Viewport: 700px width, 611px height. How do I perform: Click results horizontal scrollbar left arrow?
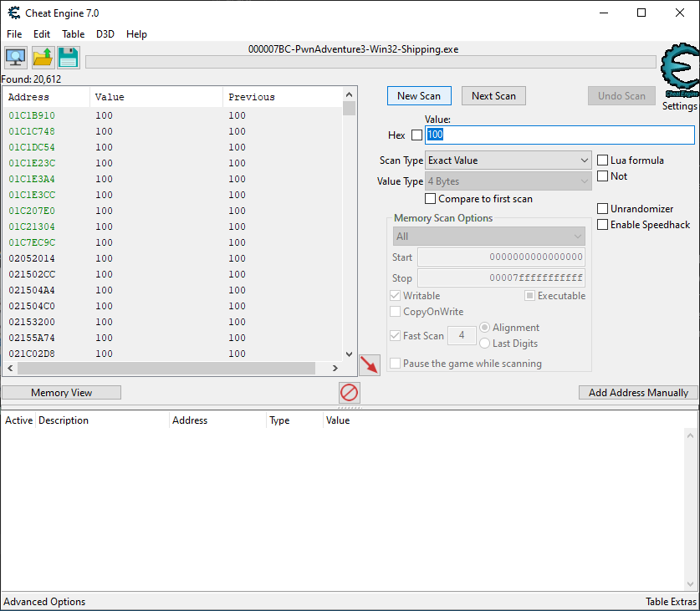coord(10,369)
